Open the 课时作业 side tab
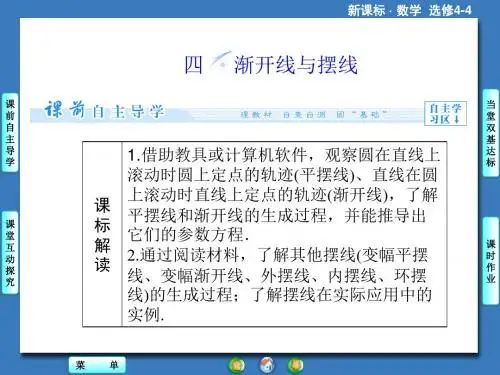 tap(491, 261)
